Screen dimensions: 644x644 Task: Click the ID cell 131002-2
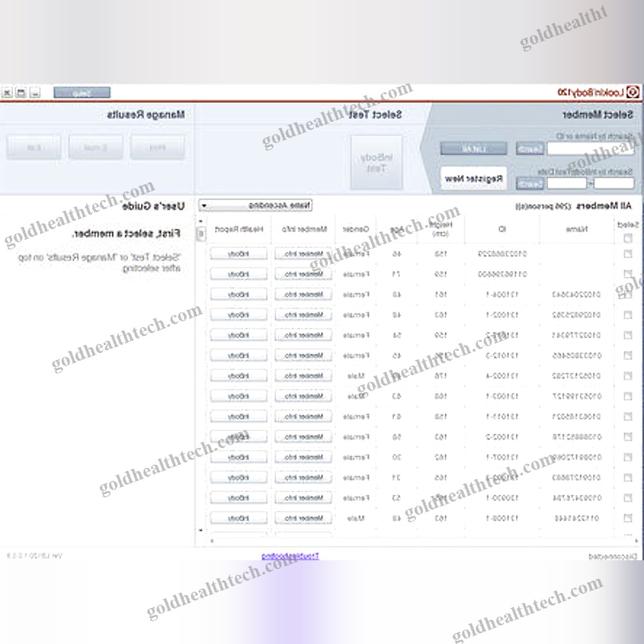(502, 437)
